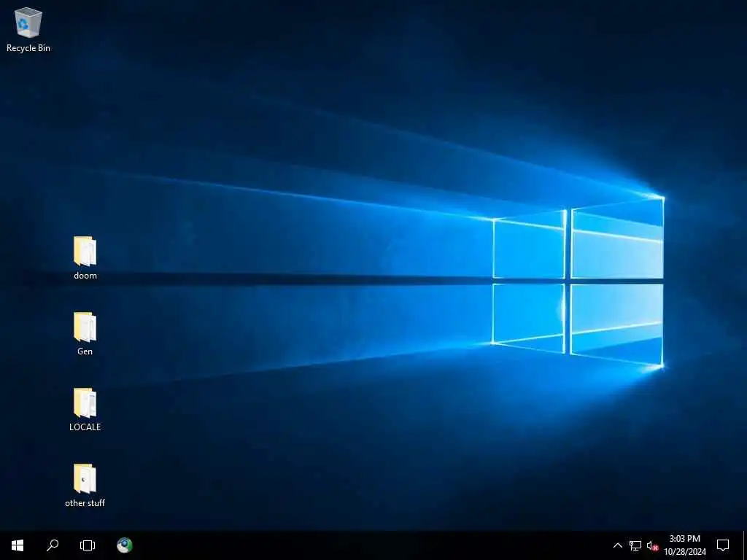747x560 pixels.
Task: Select the other stuff folder icon
Action: click(x=85, y=478)
